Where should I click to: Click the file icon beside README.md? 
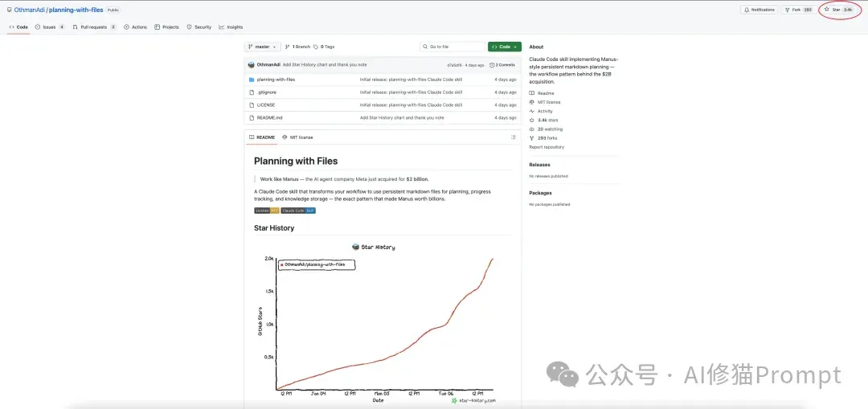tap(252, 117)
